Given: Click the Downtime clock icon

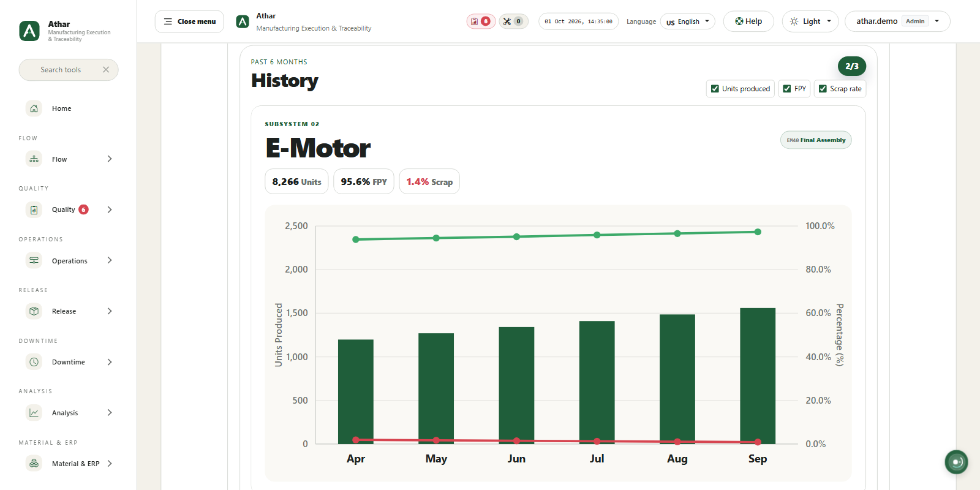Looking at the screenshot, I should tap(34, 362).
